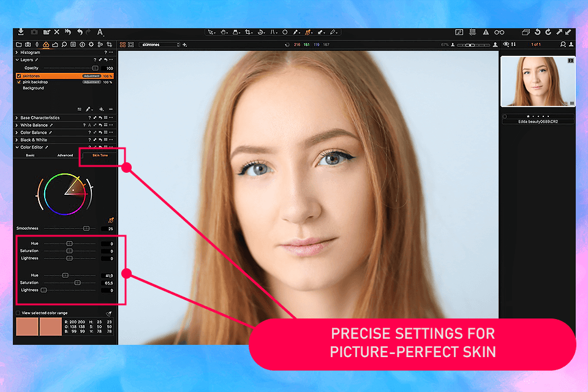
Task: Expand the Color Balance panel
Action: point(17,132)
